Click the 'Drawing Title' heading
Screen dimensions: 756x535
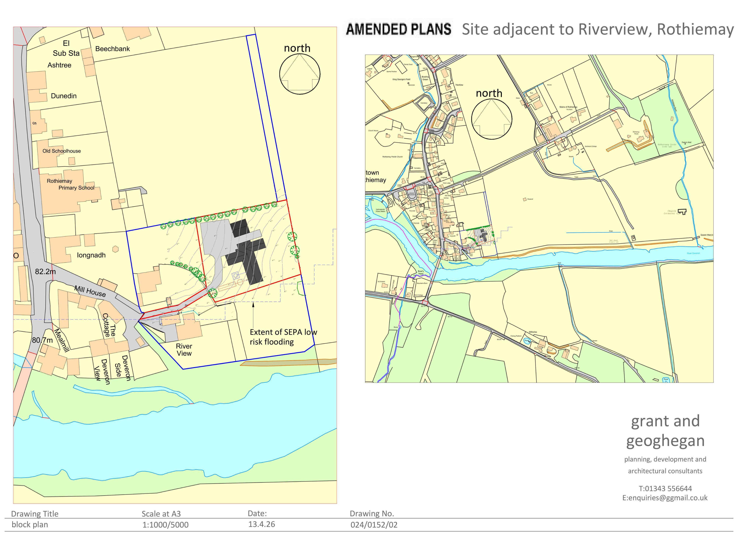(x=35, y=514)
